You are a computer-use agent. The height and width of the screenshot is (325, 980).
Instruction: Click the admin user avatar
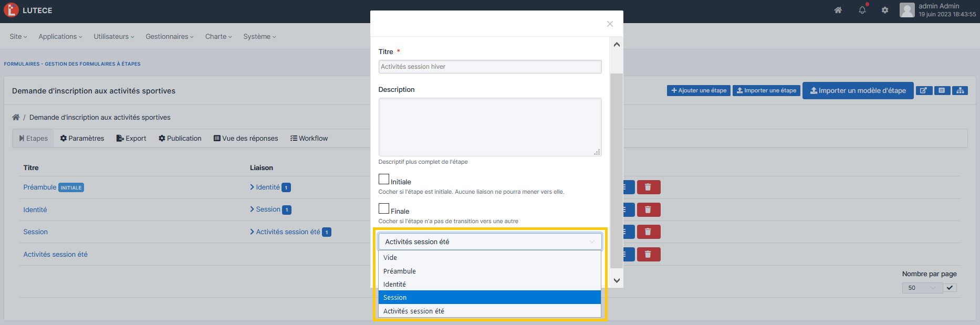907,10
